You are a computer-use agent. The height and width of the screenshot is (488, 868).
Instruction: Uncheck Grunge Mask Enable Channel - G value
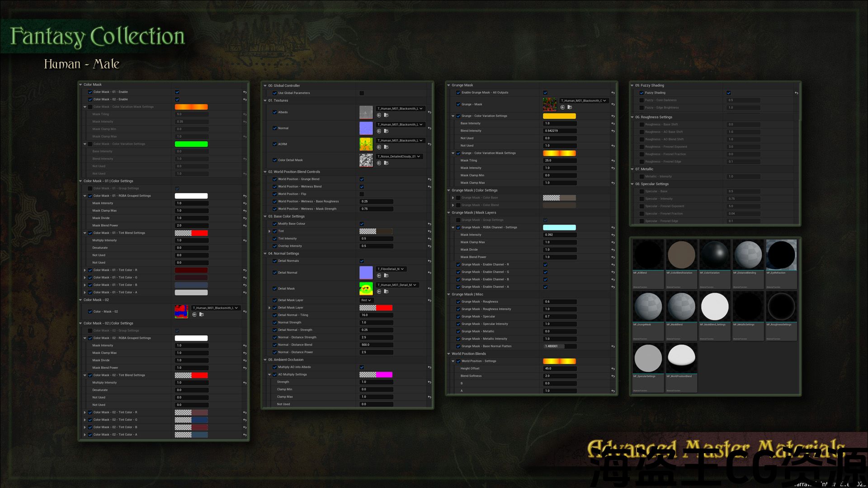click(x=545, y=272)
